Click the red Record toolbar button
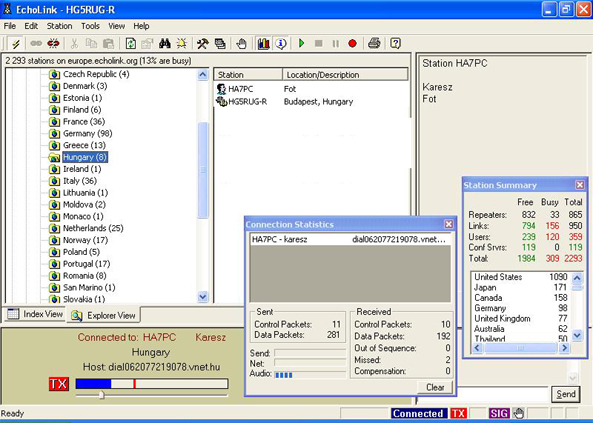This screenshot has height=423, width=593. pos(352,44)
